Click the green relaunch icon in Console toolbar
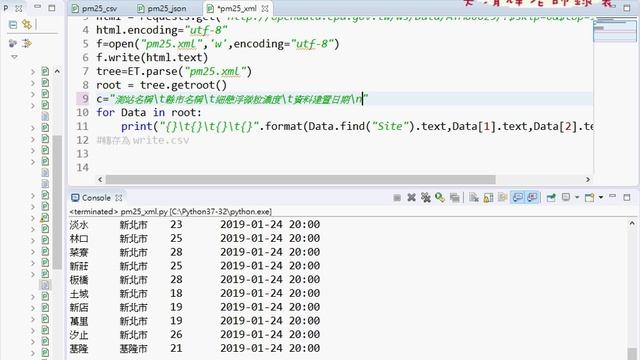 coord(440,198)
